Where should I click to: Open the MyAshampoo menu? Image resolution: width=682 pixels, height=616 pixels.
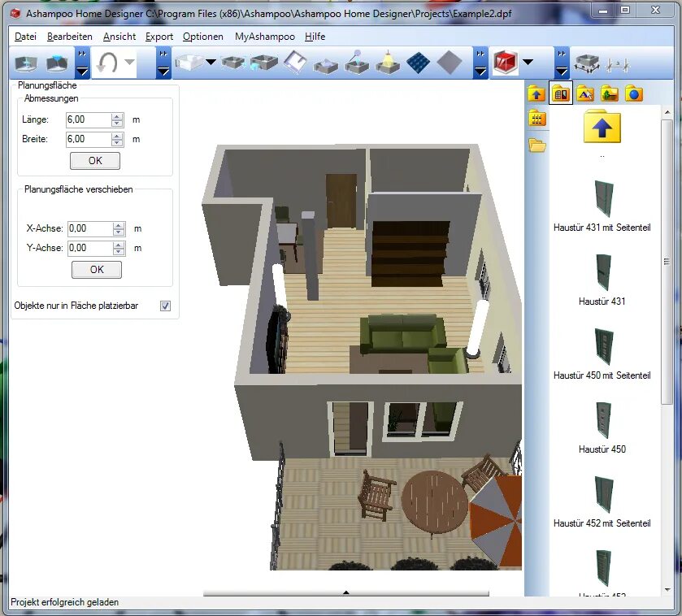pos(265,37)
